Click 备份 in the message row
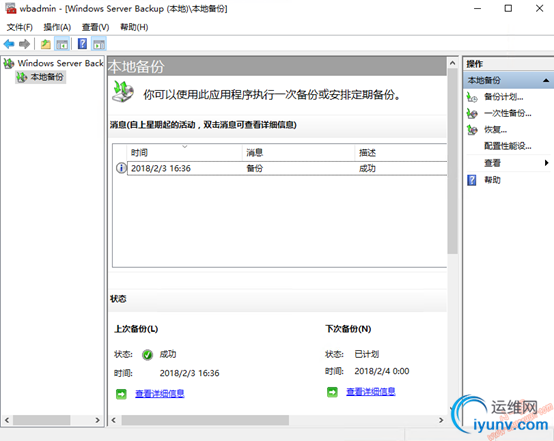The width and height of the screenshot is (554, 441). [254, 168]
